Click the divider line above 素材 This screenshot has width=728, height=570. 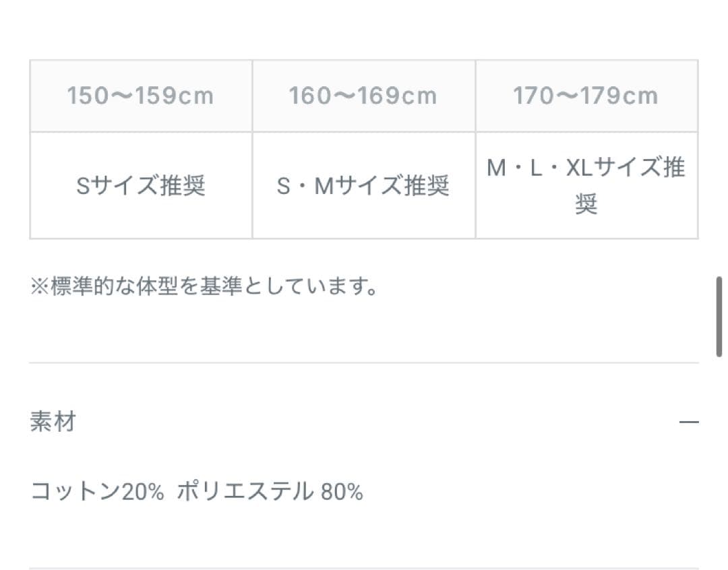pyautogui.click(x=364, y=362)
